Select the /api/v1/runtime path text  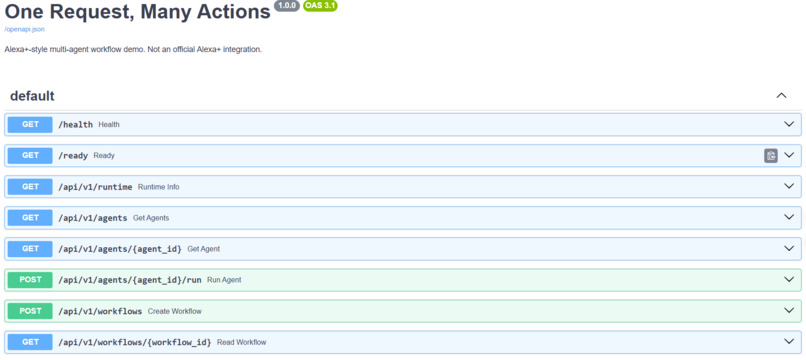coord(95,187)
